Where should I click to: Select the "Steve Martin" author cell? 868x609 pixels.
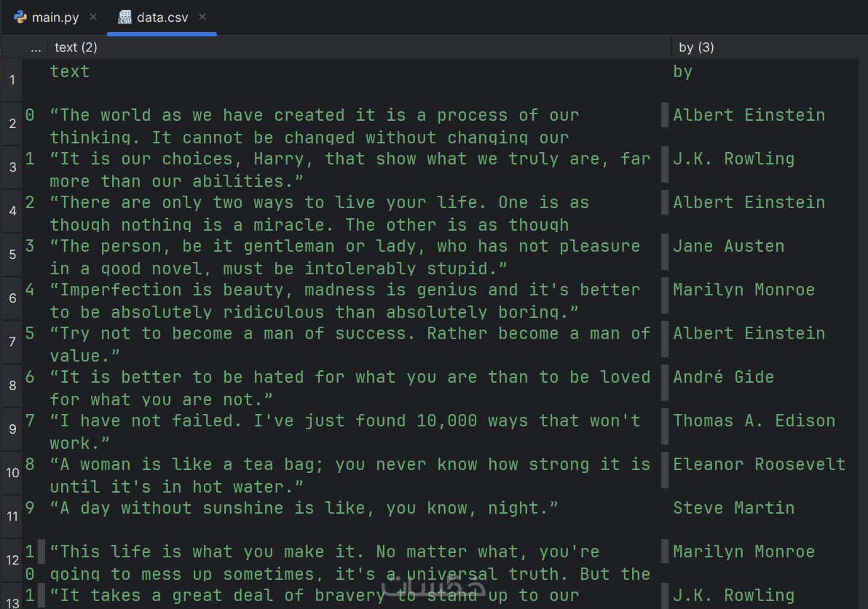733,508
